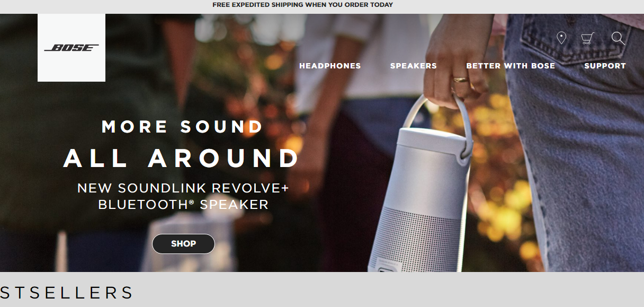Open the Support menu item
Viewport: 644px width, 307px height.
[x=605, y=66]
